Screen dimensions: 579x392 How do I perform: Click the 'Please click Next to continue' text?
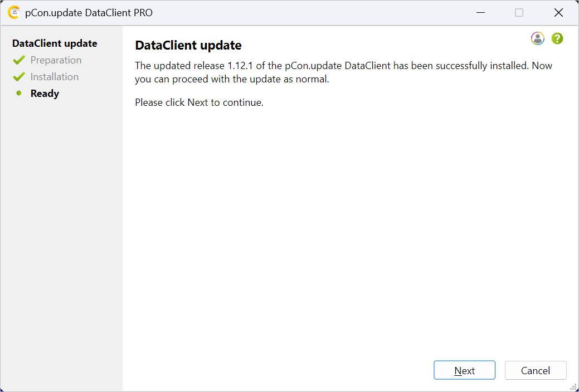pos(200,102)
